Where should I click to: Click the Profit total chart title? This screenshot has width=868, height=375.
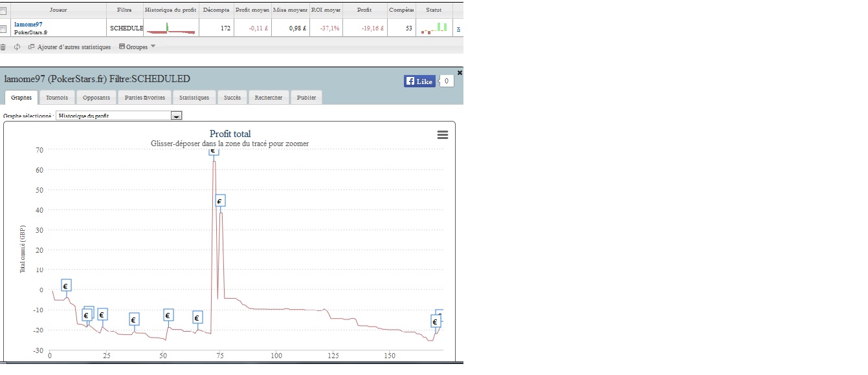pyautogui.click(x=230, y=134)
